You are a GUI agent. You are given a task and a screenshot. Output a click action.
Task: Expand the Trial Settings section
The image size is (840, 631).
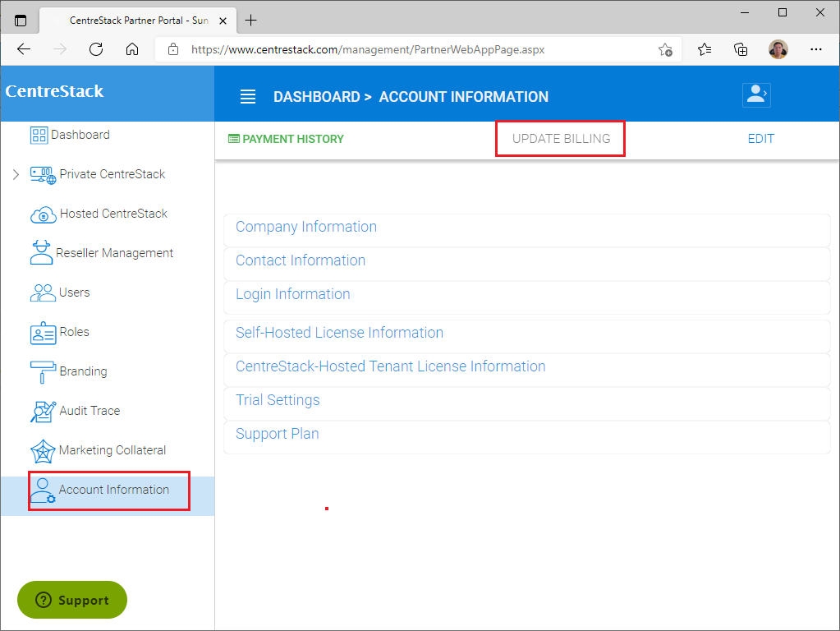pyautogui.click(x=527, y=404)
